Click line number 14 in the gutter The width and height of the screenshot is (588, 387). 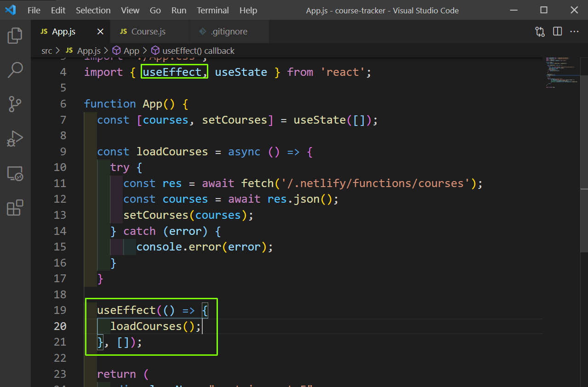click(60, 231)
